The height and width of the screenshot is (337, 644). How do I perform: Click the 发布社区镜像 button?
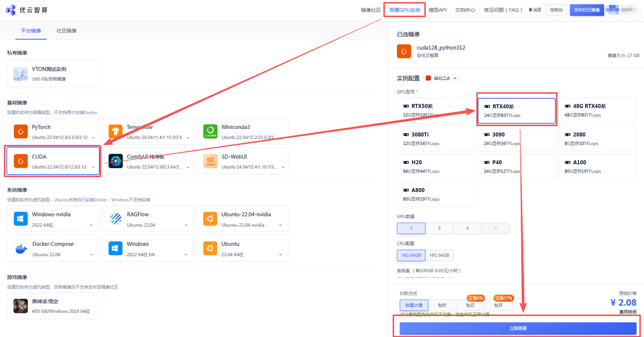click(x=587, y=10)
